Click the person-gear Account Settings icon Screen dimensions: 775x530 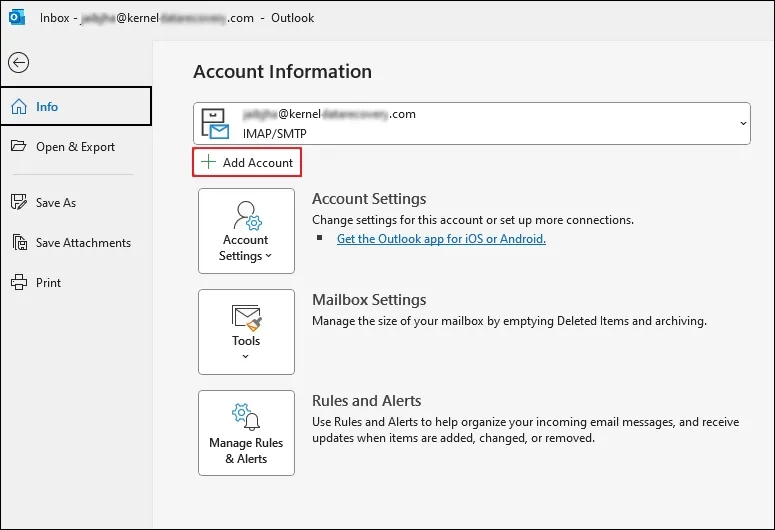point(246,215)
